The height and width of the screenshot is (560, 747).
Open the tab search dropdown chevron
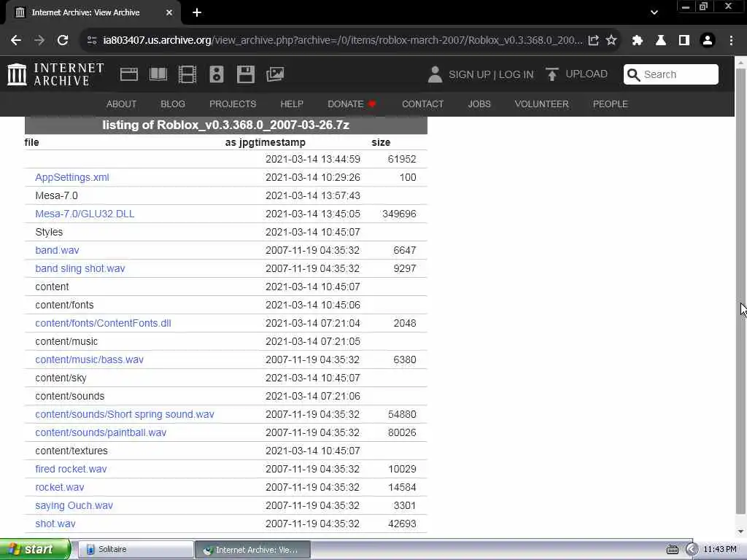pyautogui.click(x=654, y=12)
